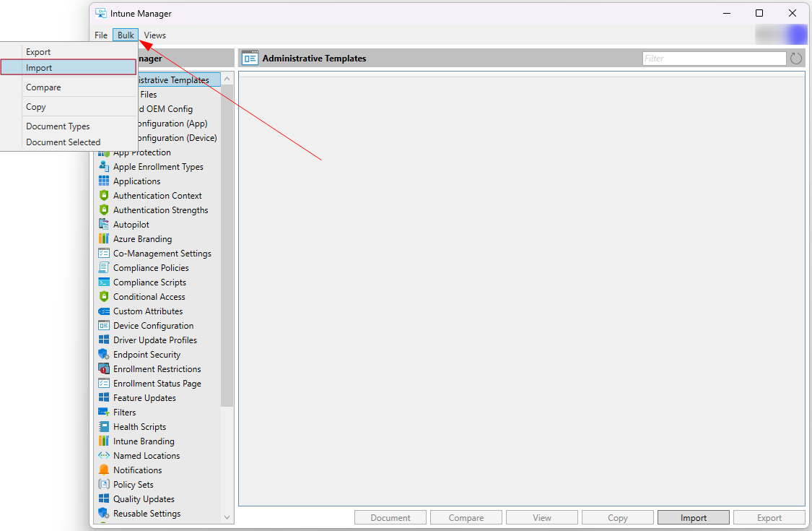
Task: Select Co-Management Settings label
Action: pos(162,254)
